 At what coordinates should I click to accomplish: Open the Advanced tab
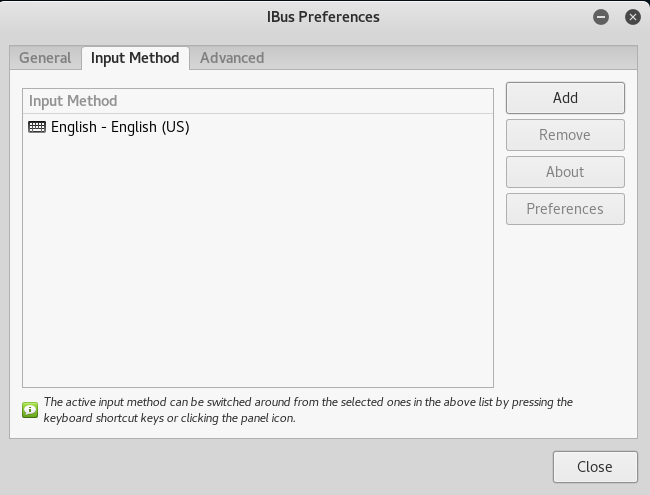(232, 58)
